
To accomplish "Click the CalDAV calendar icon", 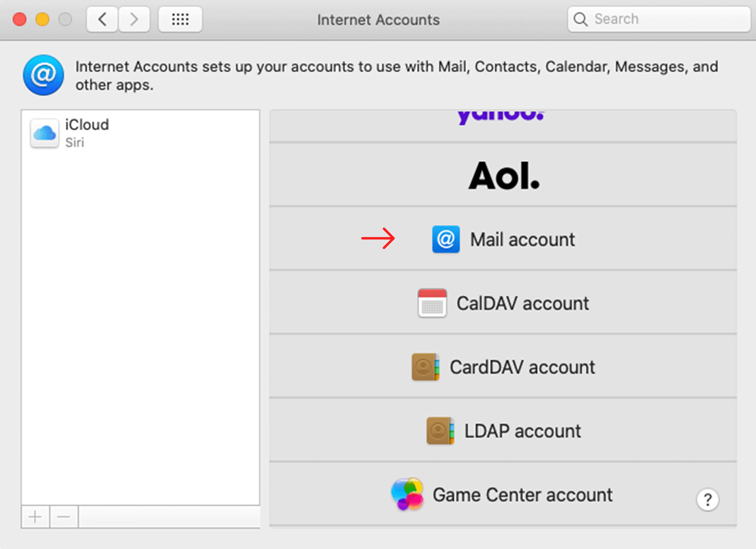I will 432,303.
